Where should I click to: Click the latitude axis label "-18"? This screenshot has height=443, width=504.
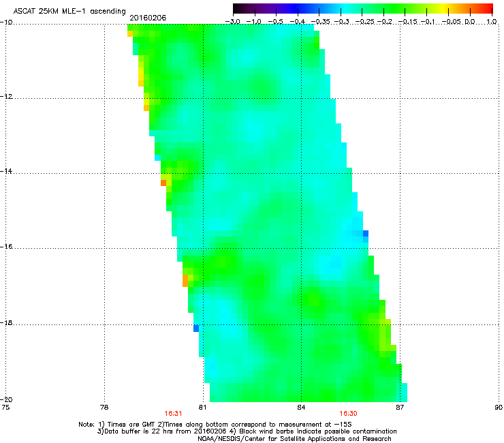click(6, 322)
